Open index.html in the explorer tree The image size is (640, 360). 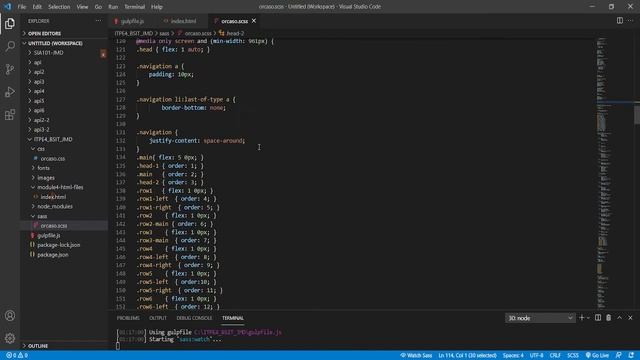click(x=53, y=197)
